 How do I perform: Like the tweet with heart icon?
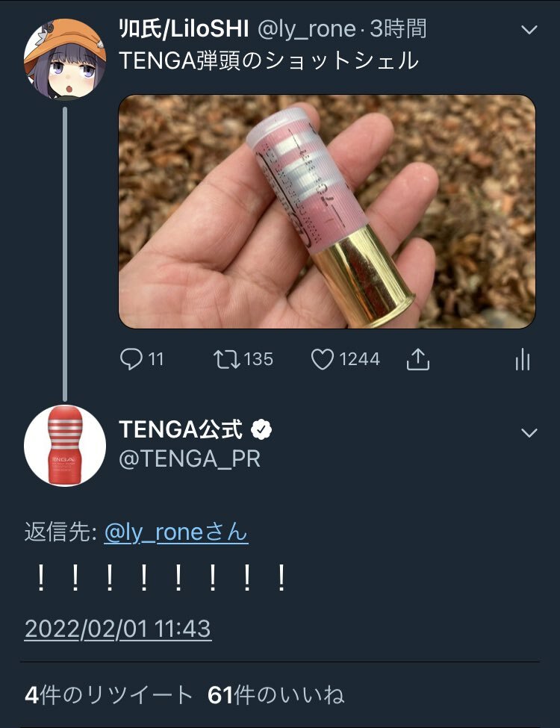tap(323, 359)
